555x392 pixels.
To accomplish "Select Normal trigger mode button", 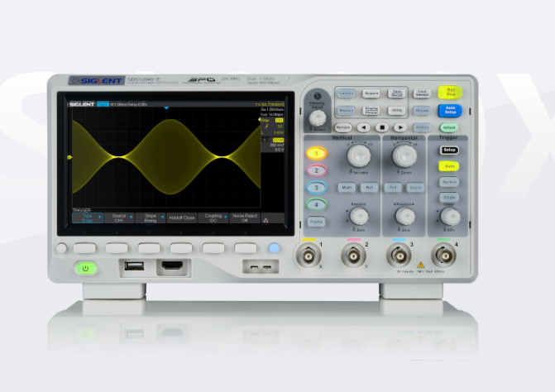I will pos(449,182).
